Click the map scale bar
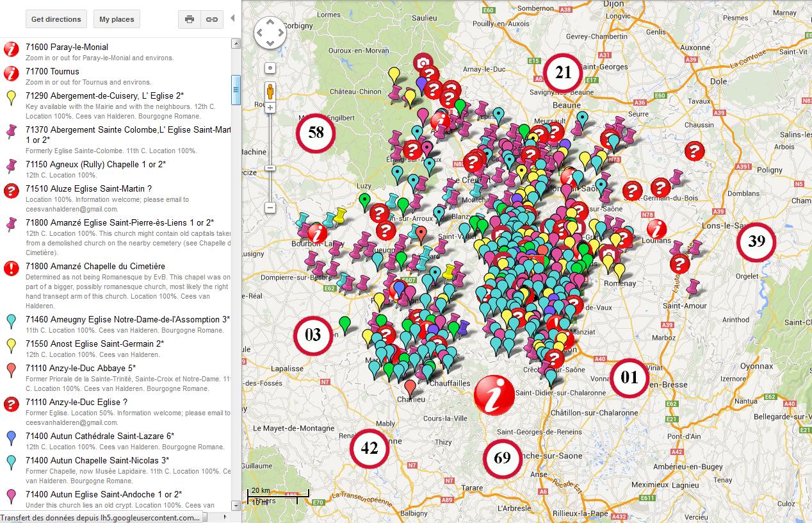The width and height of the screenshot is (812, 523). [278, 495]
